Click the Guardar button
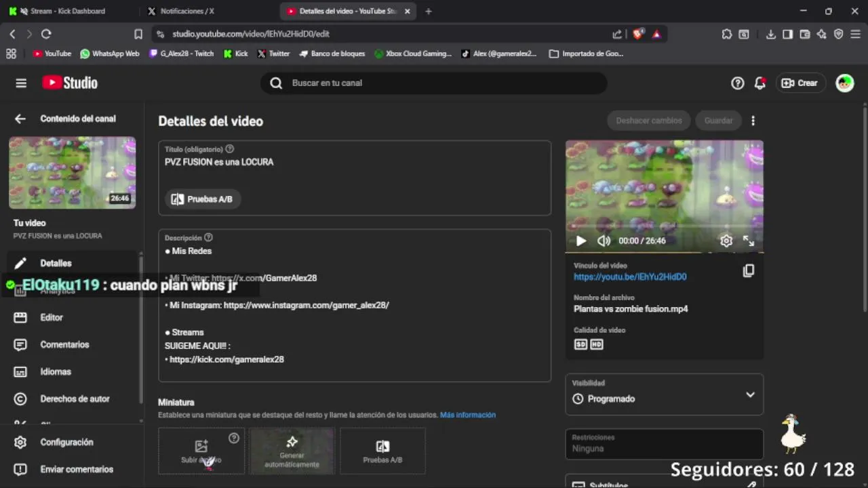Screen dimensions: 868x488 (x=718, y=121)
